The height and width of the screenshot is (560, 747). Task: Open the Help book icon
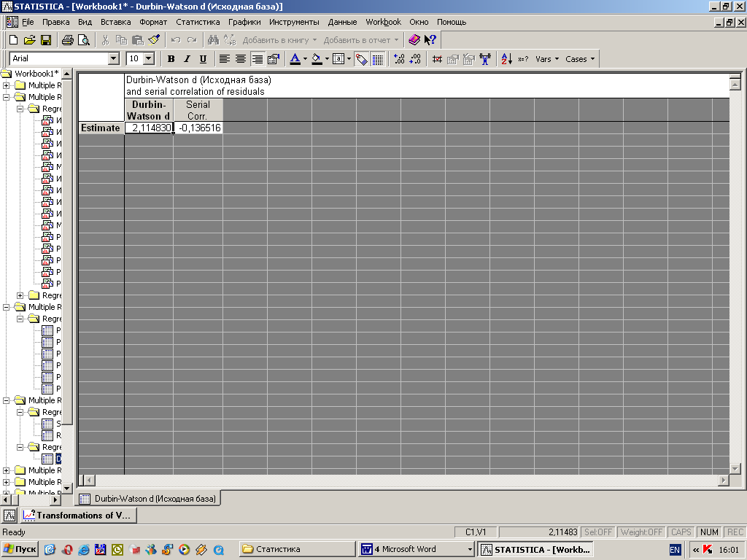point(414,40)
